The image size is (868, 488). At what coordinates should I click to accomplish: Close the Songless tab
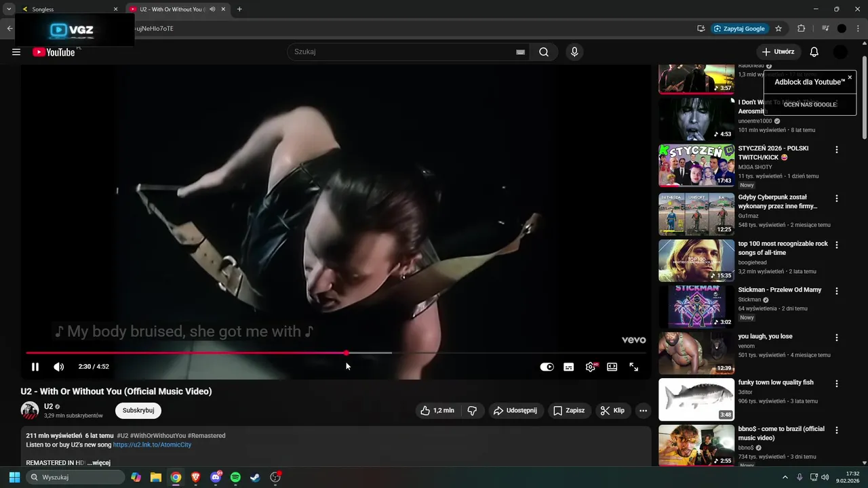coord(115,9)
